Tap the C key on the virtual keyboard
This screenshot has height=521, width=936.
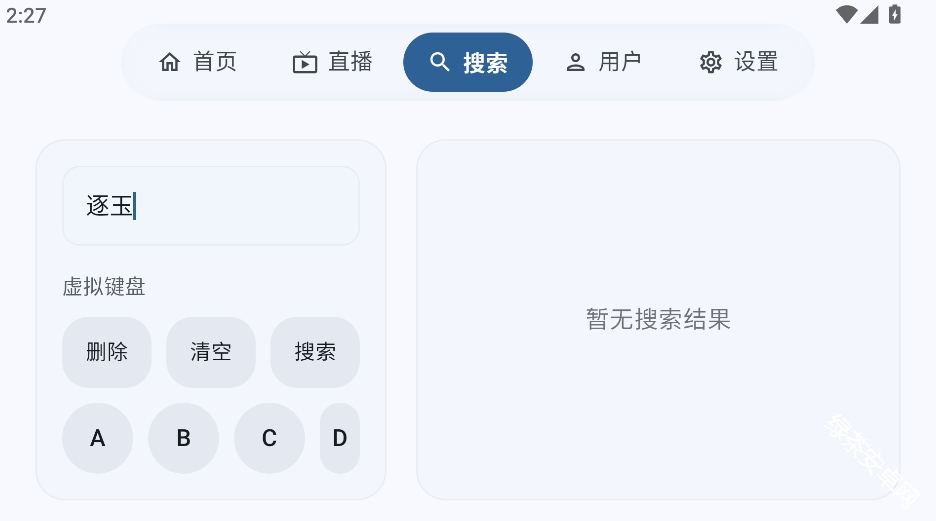(x=269, y=438)
